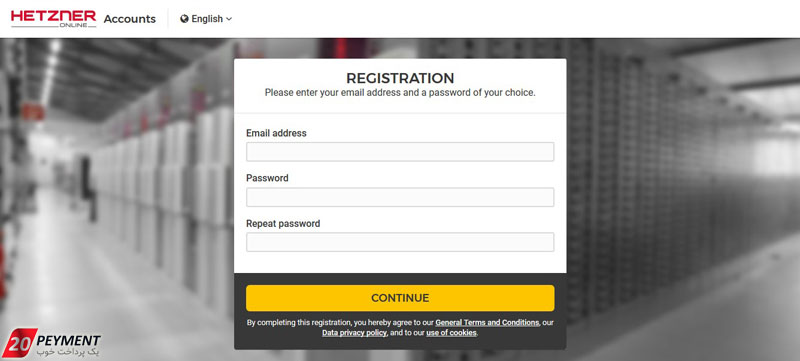Click the yellow CONTINUE button
This screenshot has height=361, width=800.
(400, 298)
